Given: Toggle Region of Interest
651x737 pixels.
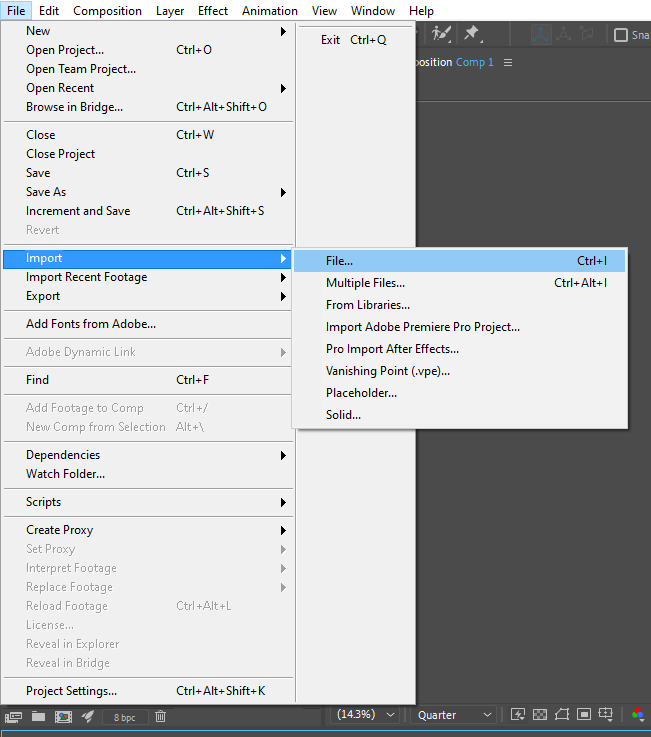Looking at the screenshot, I should [x=584, y=715].
